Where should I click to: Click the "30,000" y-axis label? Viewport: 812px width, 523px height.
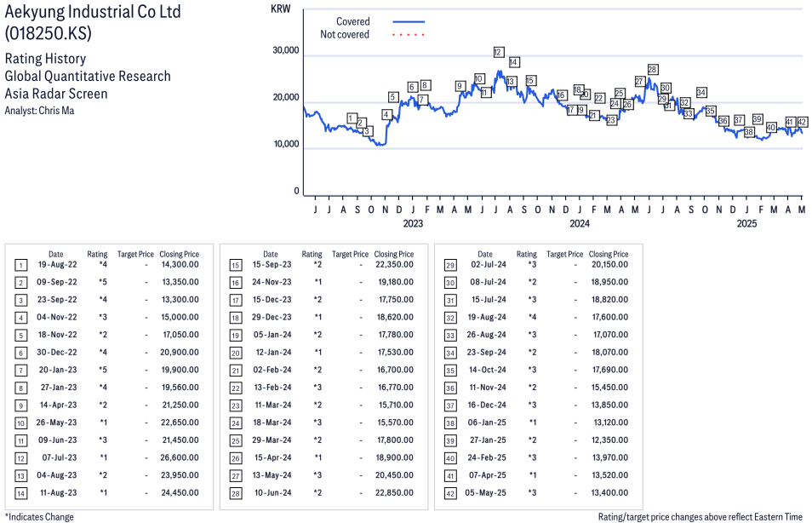pos(286,50)
